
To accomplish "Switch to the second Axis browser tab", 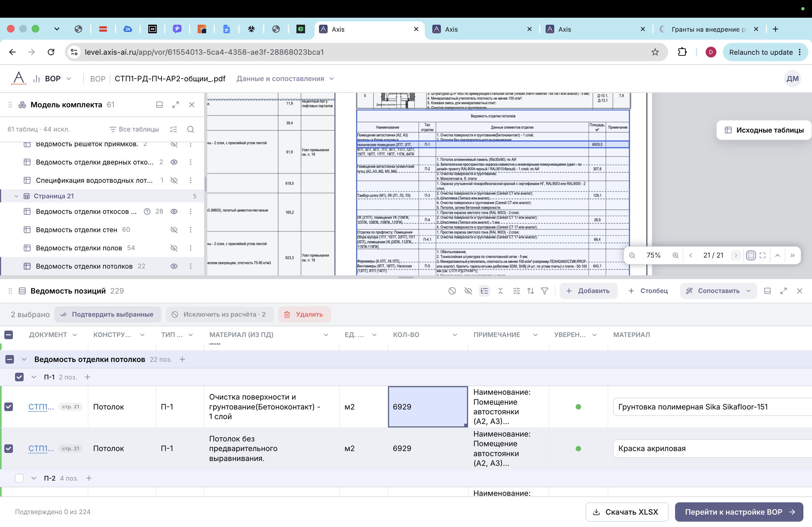I will [x=483, y=29].
